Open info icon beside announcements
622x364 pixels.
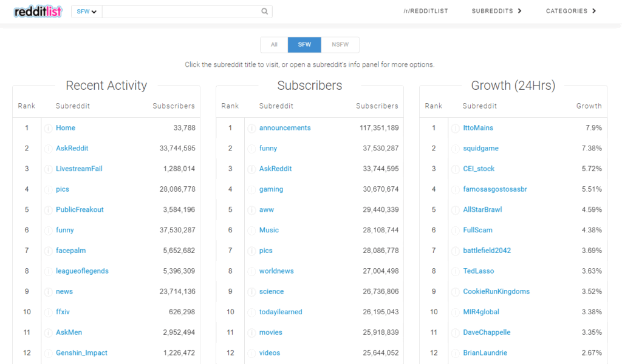(251, 129)
